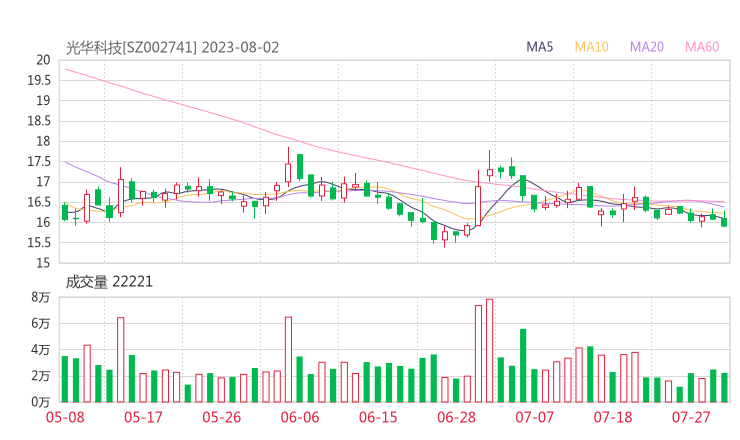Click the date label 06-28
Screen dimensions: 740x440
(x=456, y=417)
